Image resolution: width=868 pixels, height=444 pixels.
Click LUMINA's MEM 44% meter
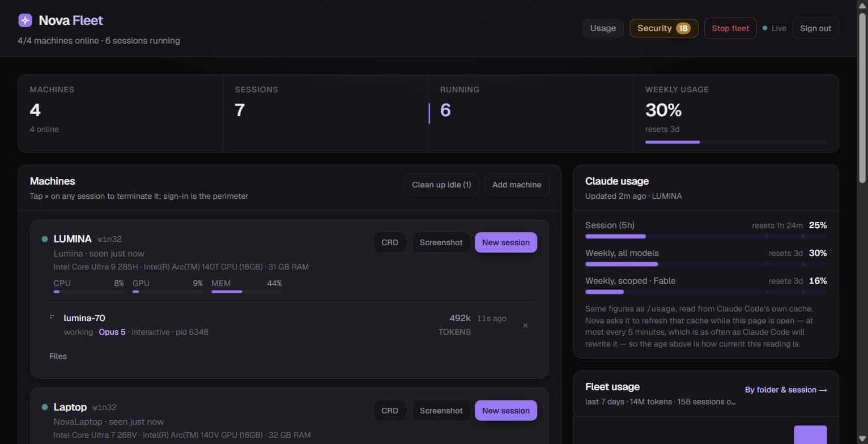pos(246,287)
